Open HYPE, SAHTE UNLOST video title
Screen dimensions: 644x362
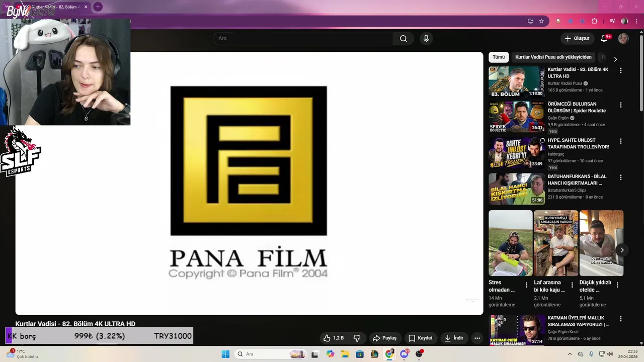pos(579,143)
